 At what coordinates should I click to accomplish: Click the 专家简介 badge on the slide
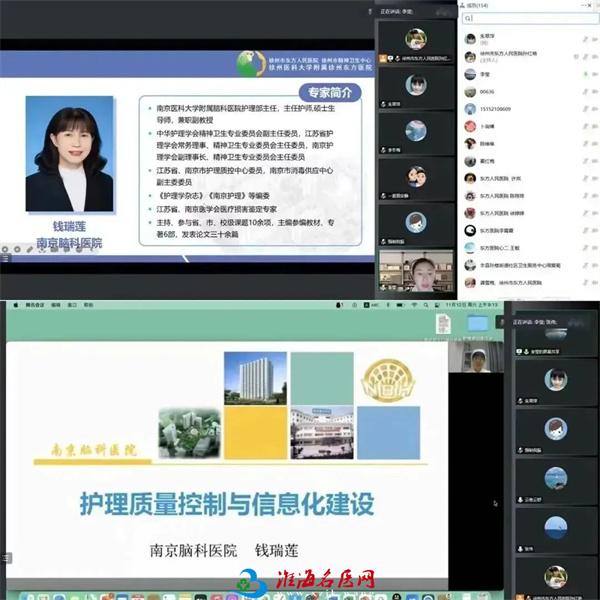[x=330, y=93]
